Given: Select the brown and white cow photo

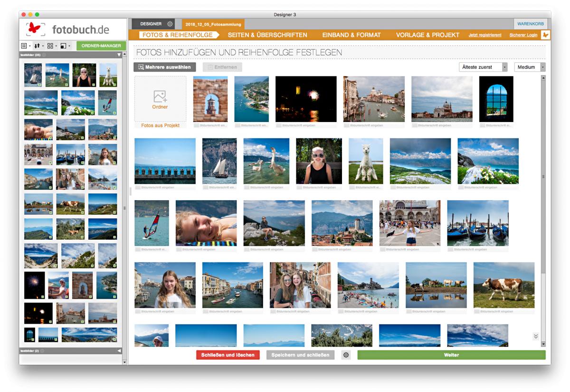Looking at the screenshot, I should pyautogui.click(x=504, y=285).
